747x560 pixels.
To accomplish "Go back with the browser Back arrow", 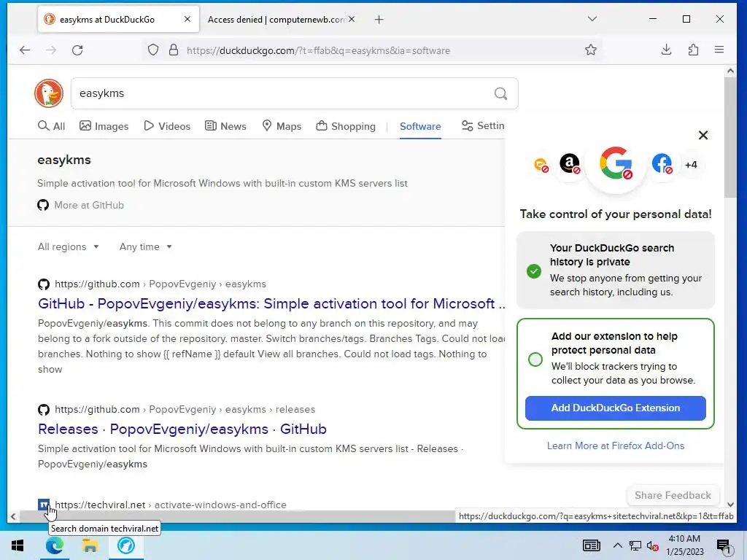I will 25,50.
